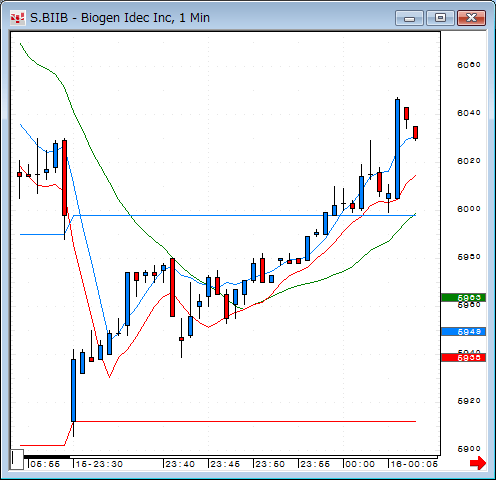
Task: Click the small box at bottom-left corner
Action: [x=17, y=459]
